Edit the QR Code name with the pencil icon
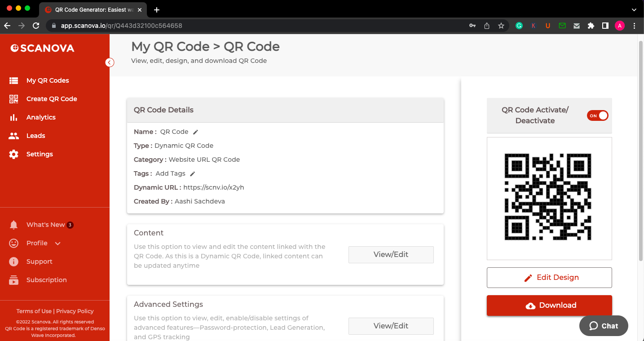The height and width of the screenshot is (341, 644). pyautogui.click(x=195, y=132)
